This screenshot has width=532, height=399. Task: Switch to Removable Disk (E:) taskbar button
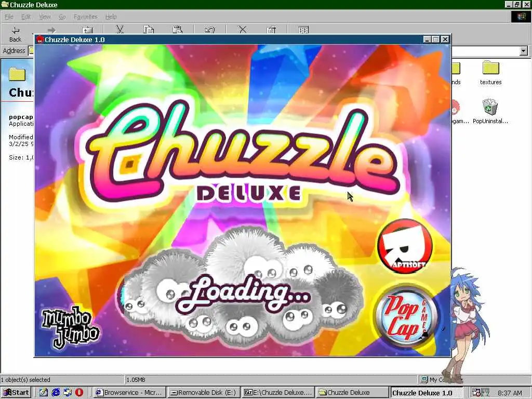pos(204,393)
